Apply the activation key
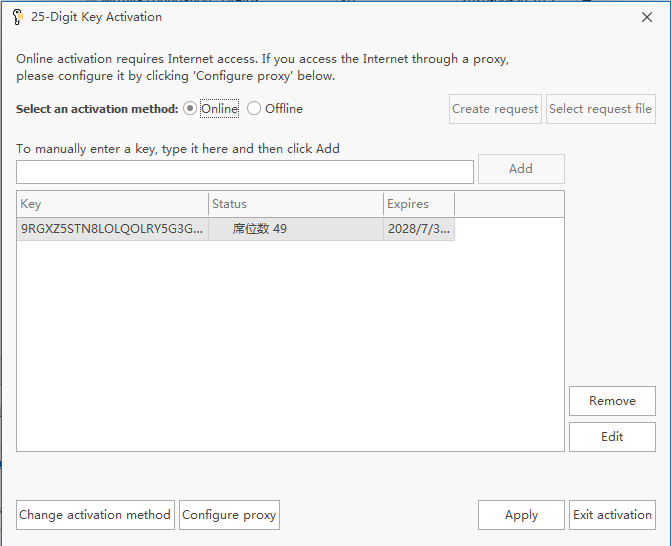 pos(521,515)
